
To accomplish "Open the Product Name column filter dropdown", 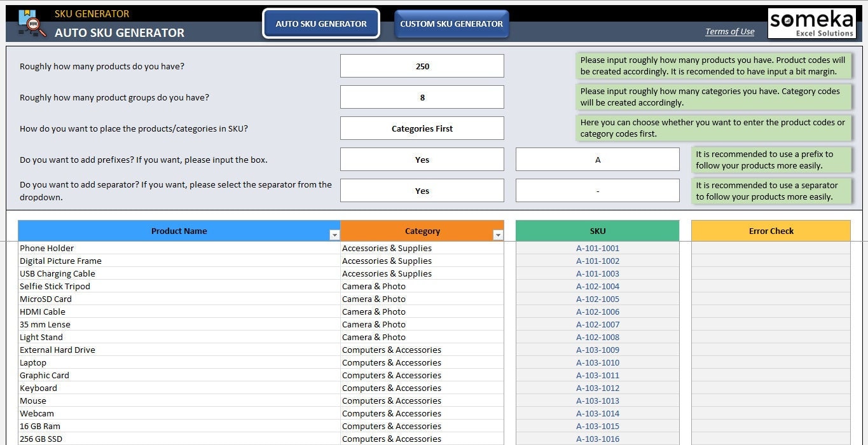I will [x=334, y=234].
